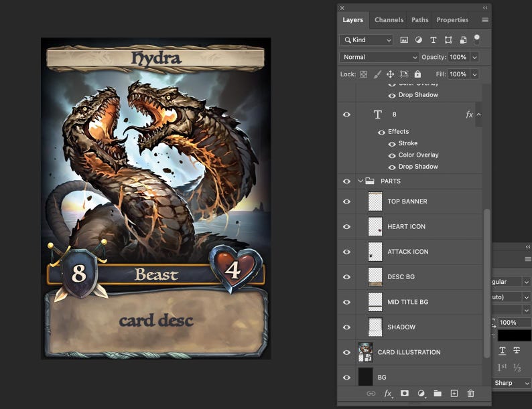Image resolution: width=532 pixels, height=409 pixels.
Task: Hide the BG layer
Action: [x=346, y=378]
